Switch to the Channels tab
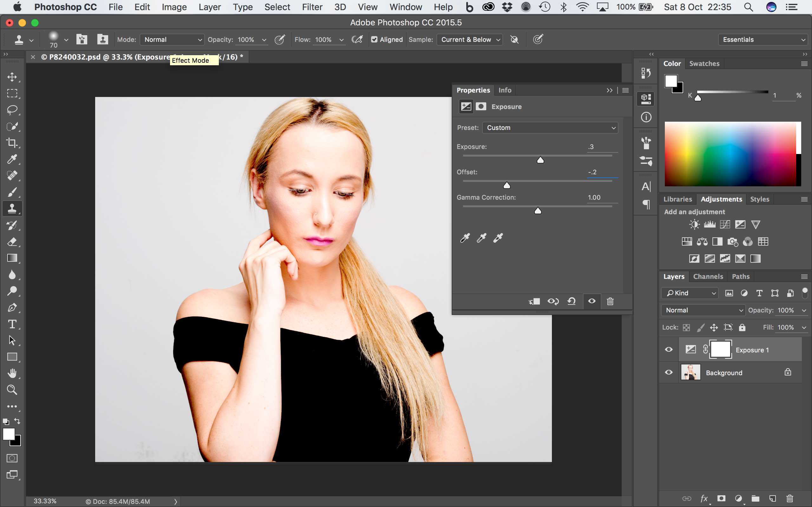Screen dimensions: 812x507 (708, 276)
